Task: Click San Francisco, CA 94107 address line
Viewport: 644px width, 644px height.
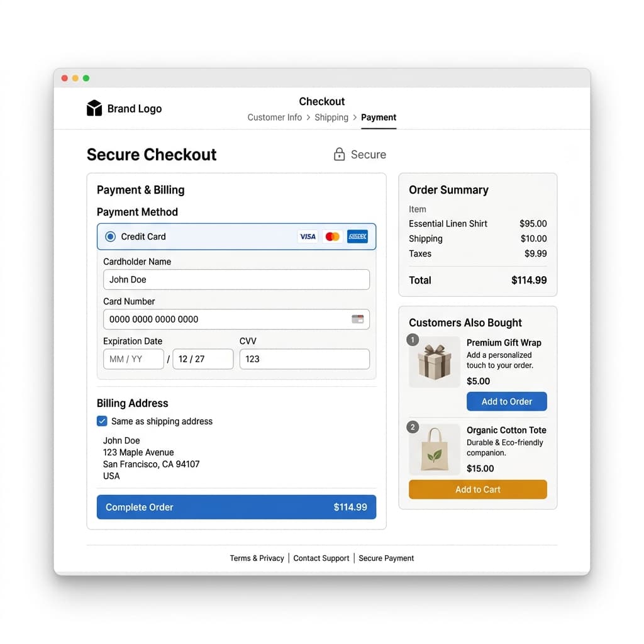Action: 151,464
